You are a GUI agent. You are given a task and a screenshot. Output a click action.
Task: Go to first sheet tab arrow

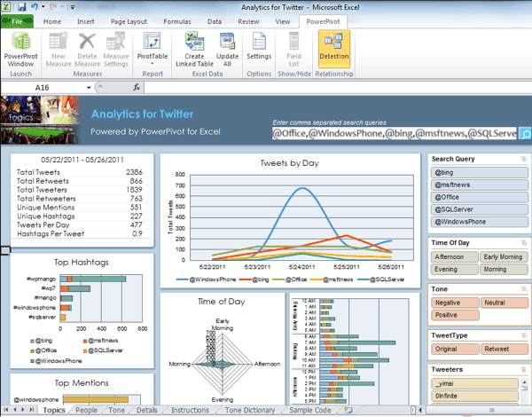pos(6,410)
